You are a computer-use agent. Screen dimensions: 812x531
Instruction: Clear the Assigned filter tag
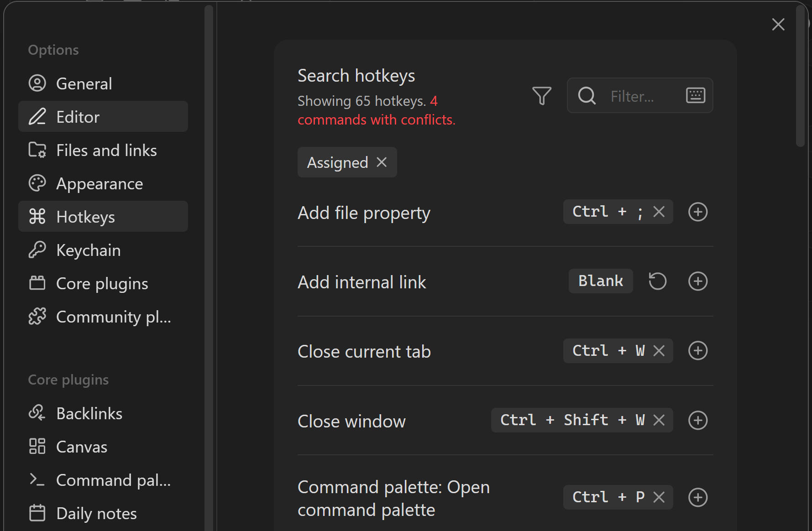(x=382, y=162)
